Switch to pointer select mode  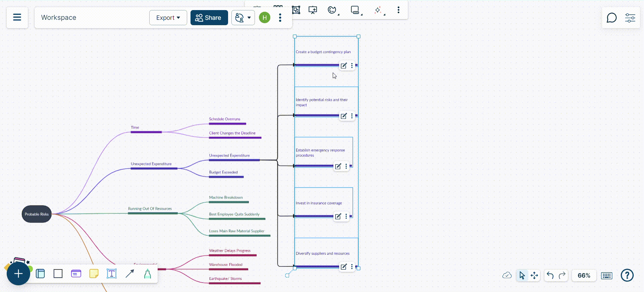pos(522,276)
